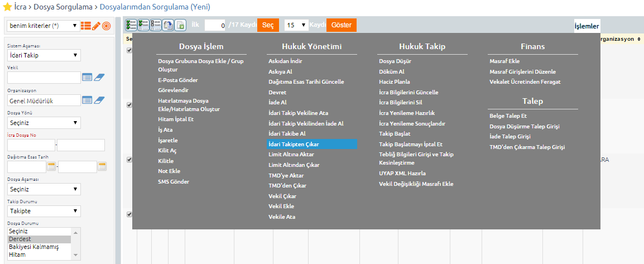Open the Dosya Sorgulama breadcrumb link
Image resolution: width=644 pixels, height=264 pixels.
pos(63,7)
